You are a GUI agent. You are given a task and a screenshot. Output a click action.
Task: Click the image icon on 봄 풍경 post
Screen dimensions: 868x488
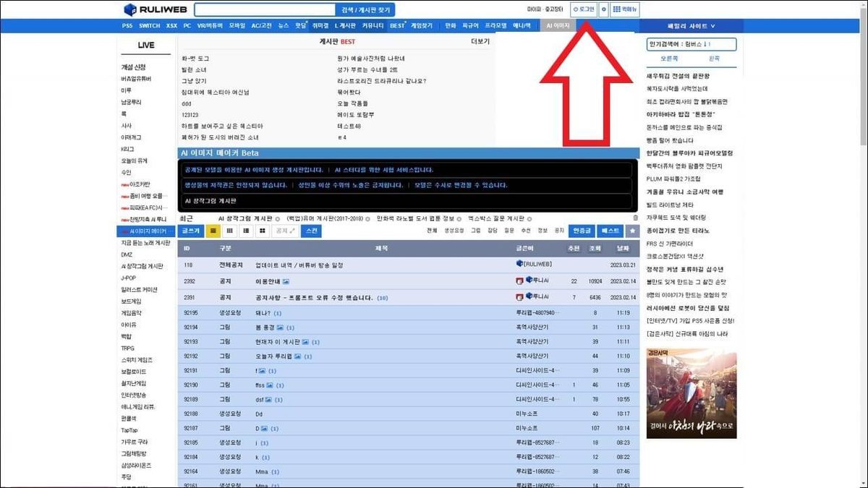click(x=281, y=328)
